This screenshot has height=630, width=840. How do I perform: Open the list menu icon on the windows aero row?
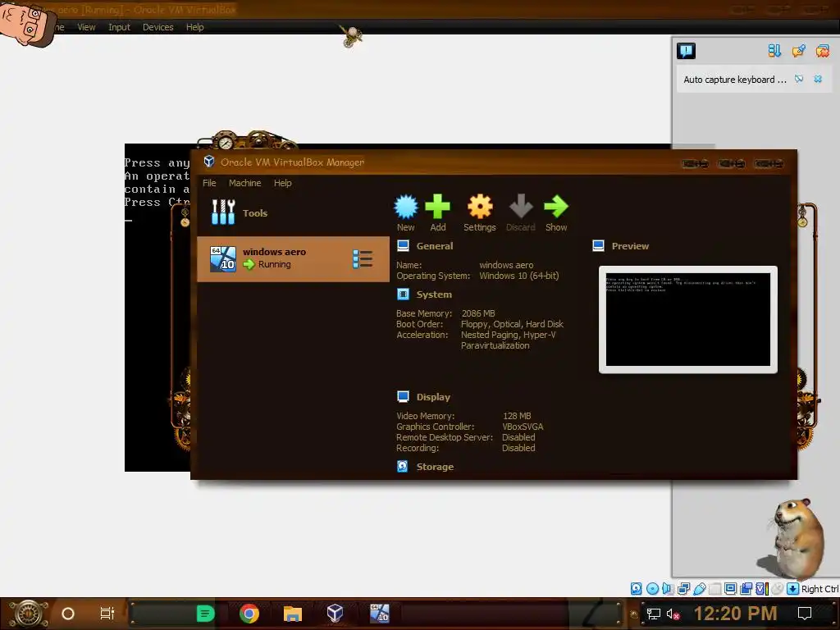(363, 259)
